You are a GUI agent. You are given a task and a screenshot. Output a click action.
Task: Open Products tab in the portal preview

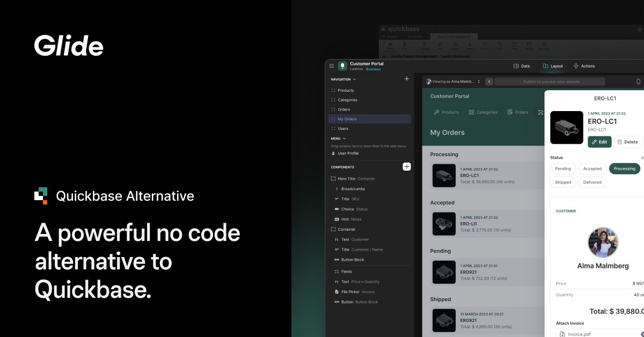point(447,112)
